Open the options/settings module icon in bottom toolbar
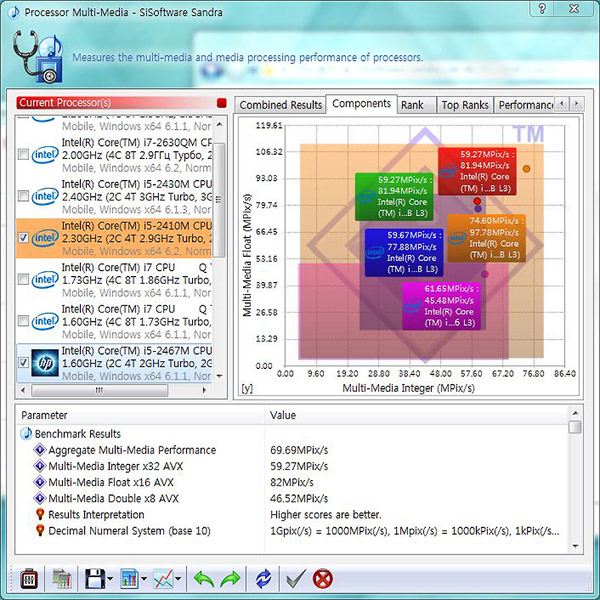The width and height of the screenshot is (600, 600). [x=29, y=579]
